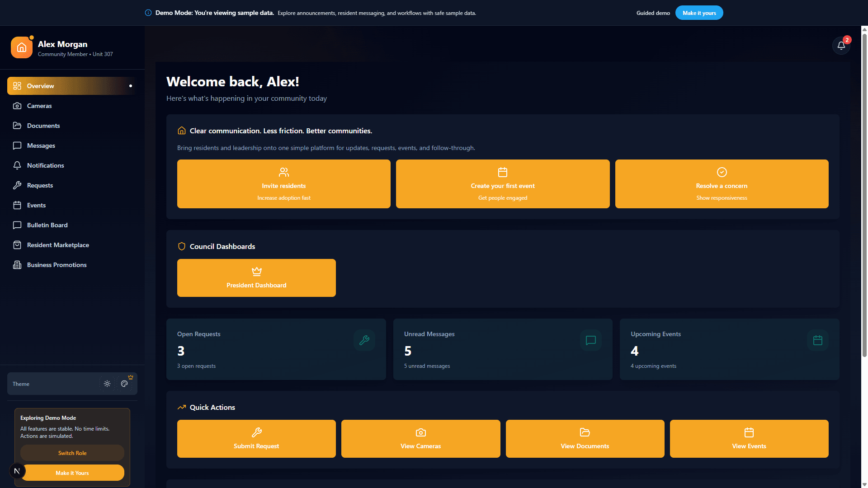Screen dimensions: 868x488
Task: Select Notifications in sidebar
Action: [71, 165]
